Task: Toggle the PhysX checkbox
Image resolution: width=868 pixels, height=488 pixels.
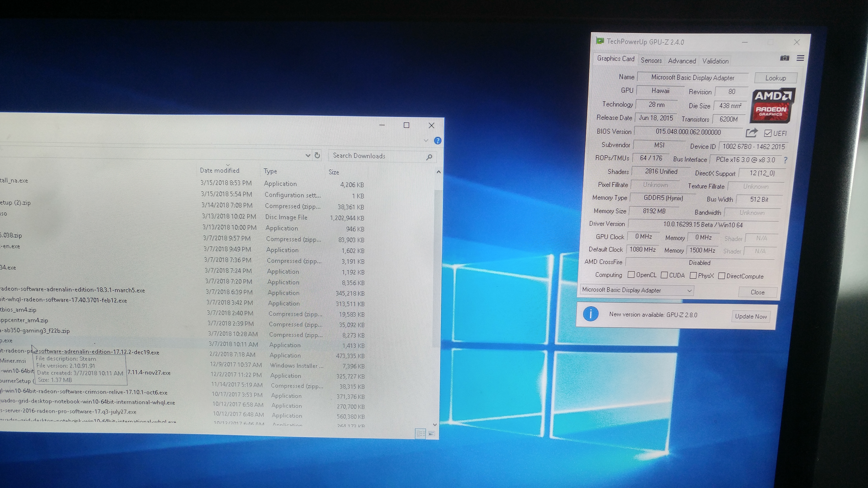Action: (x=693, y=276)
